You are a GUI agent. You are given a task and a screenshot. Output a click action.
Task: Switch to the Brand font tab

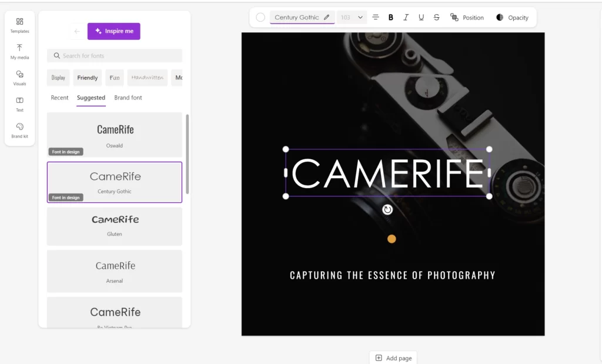[x=128, y=98]
